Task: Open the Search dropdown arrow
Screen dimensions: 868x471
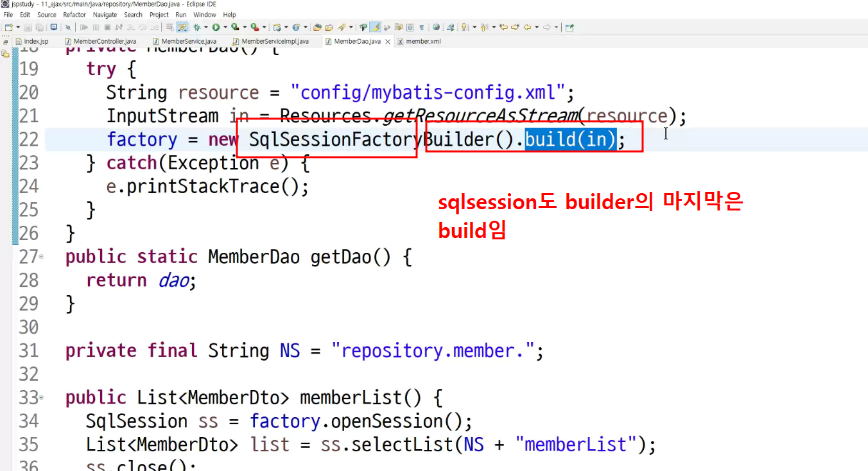Action: click(x=351, y=28)
